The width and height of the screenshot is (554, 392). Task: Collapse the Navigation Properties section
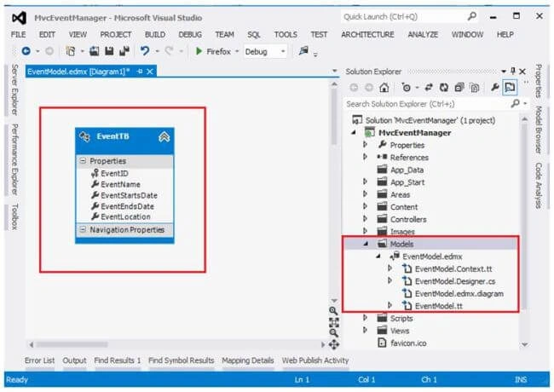coord(83,229)
